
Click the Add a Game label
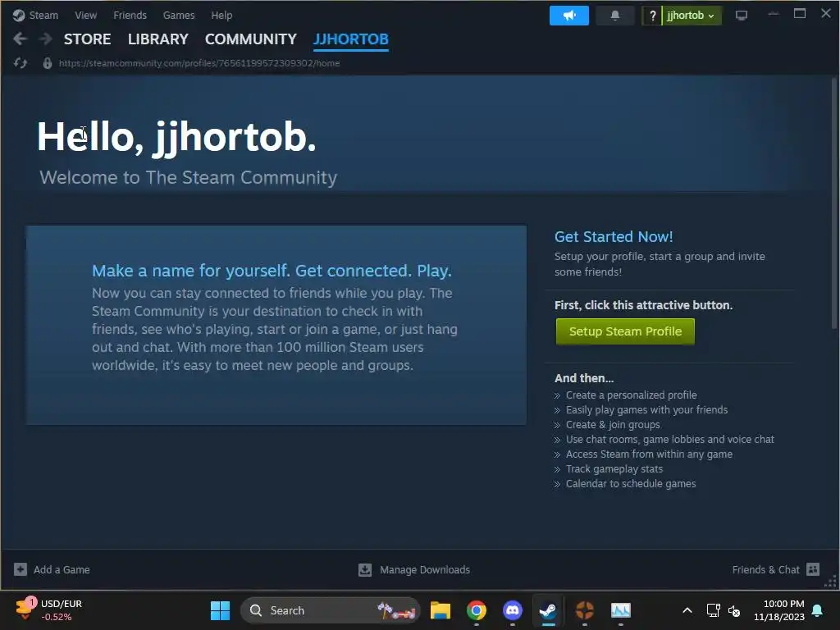62,569
